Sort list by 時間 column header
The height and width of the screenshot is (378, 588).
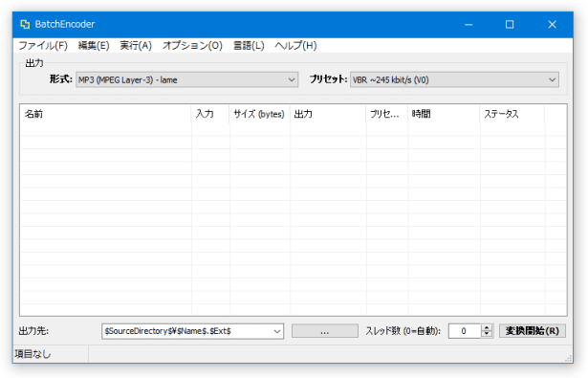[444, 114]
